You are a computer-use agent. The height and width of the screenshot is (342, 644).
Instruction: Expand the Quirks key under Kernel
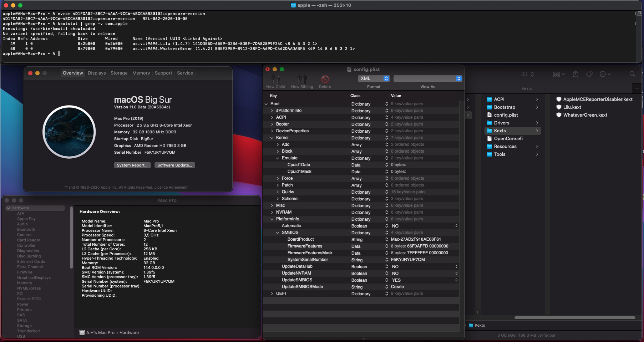click(278, 192)
